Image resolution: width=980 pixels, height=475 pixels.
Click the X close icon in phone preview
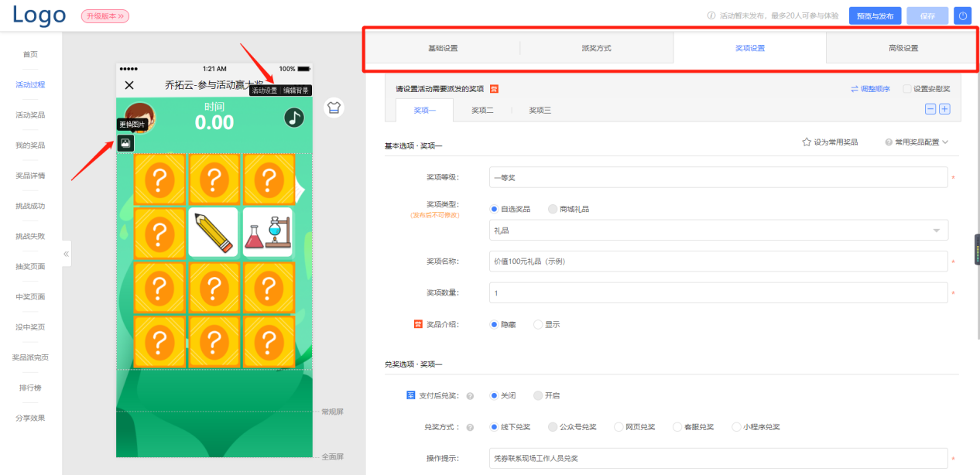click(x=129, y=85)
